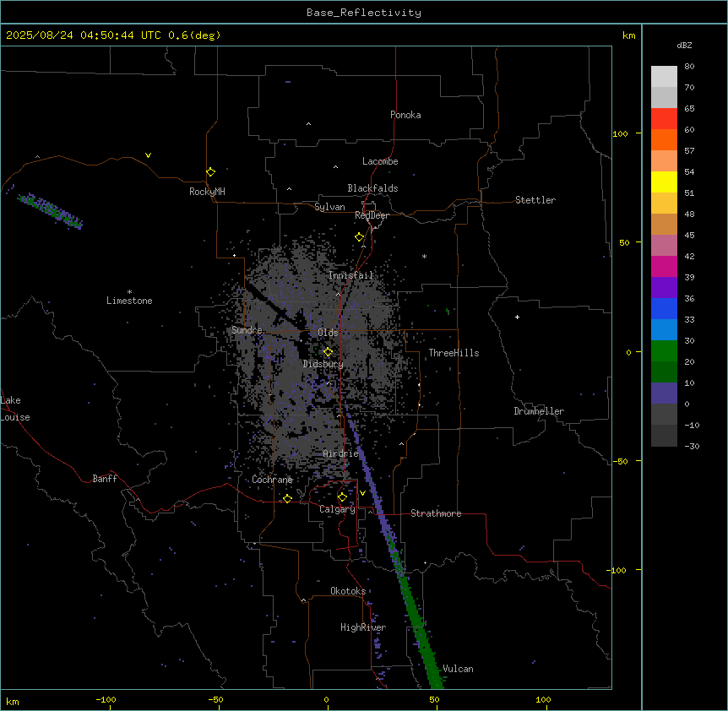728x711 pixels.
Task: Click the white plus marker north of Drumheller
Action: [517, 317]
